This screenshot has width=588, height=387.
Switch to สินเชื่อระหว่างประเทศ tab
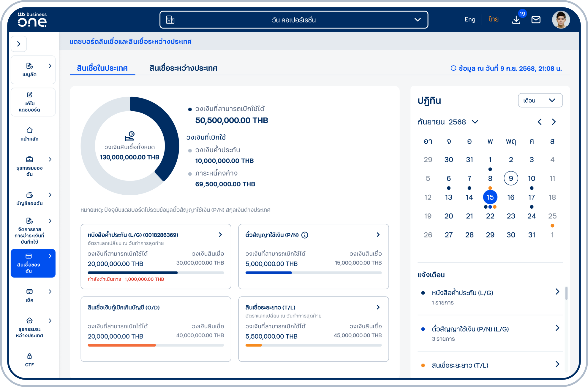tap(183, 68)
